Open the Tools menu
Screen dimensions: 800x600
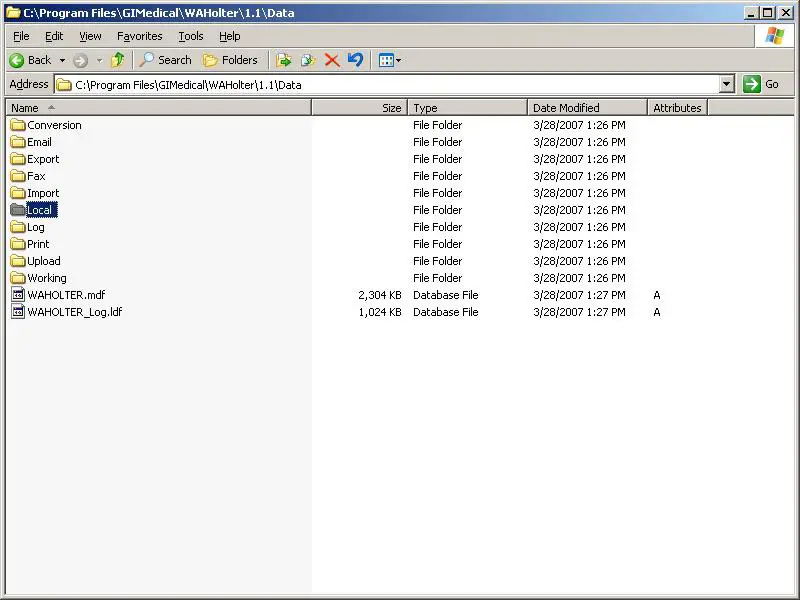pos(190,35)
